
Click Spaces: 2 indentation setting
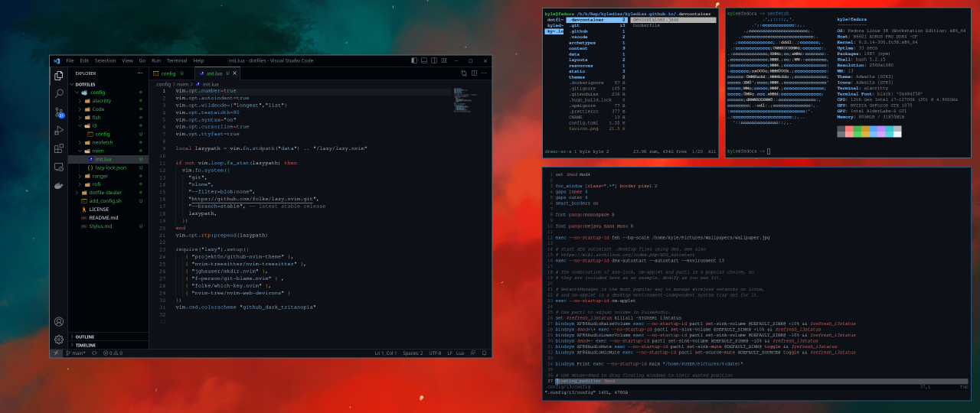413,353
